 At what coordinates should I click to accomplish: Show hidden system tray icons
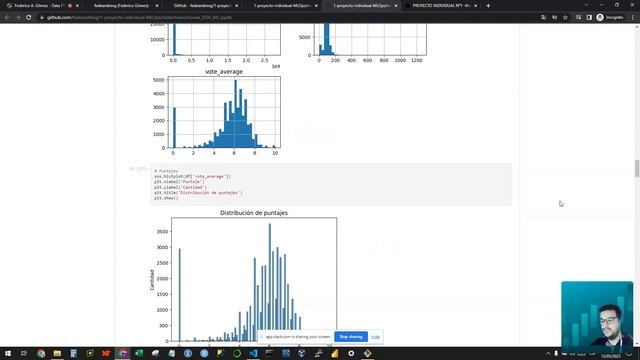pyautogui.click(x=548, y=354)
